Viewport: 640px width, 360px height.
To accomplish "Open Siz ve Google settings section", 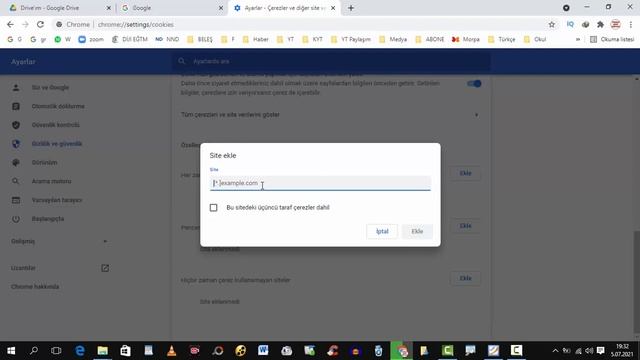I will (x=50, y=87).
